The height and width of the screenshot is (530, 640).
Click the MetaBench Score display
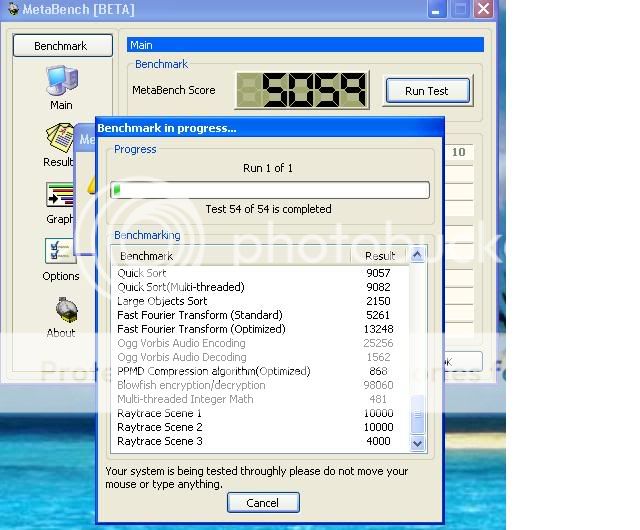point(301,90)
